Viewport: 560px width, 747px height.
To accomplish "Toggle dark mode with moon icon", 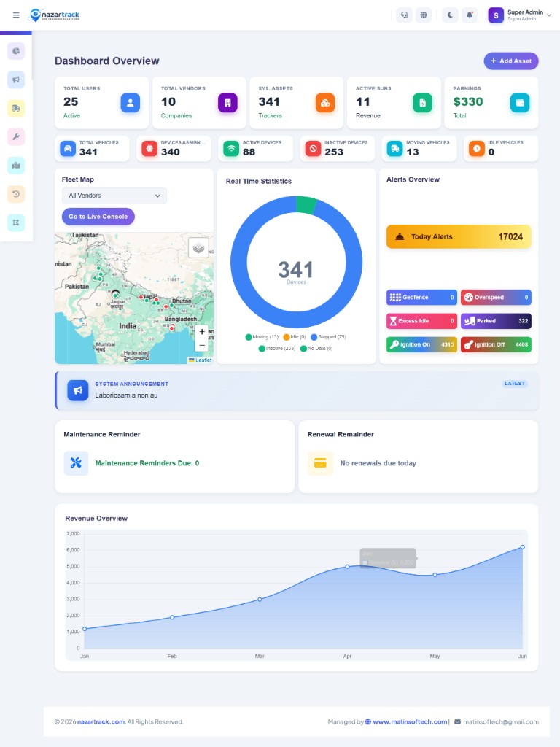I will (x=450, y=15).
